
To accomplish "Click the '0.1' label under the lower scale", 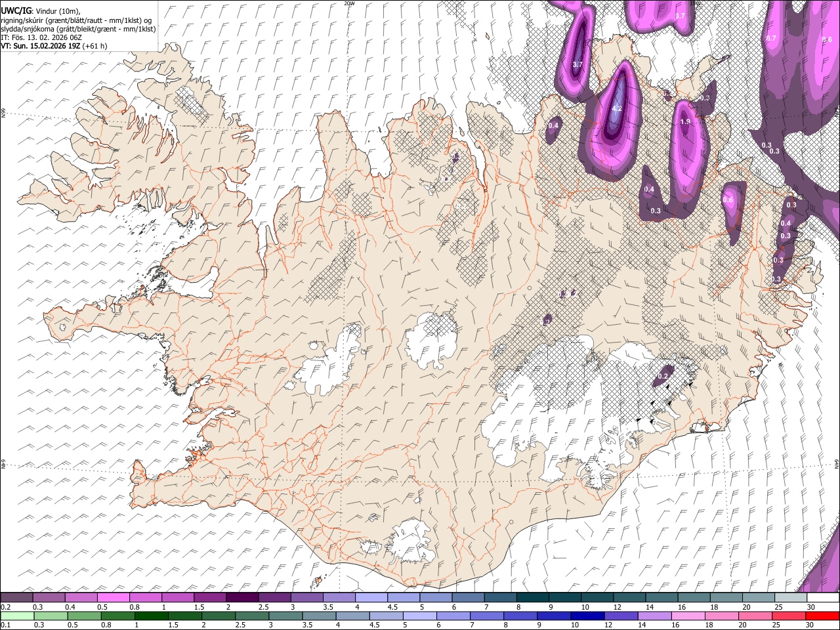I will [5, 625].
